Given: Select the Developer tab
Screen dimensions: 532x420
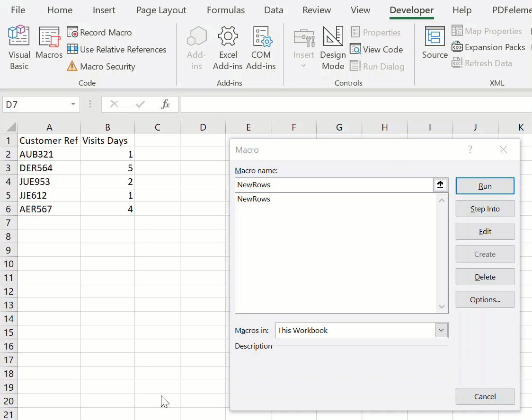Looking at the screenshot, I should click(x=412, y=10).
